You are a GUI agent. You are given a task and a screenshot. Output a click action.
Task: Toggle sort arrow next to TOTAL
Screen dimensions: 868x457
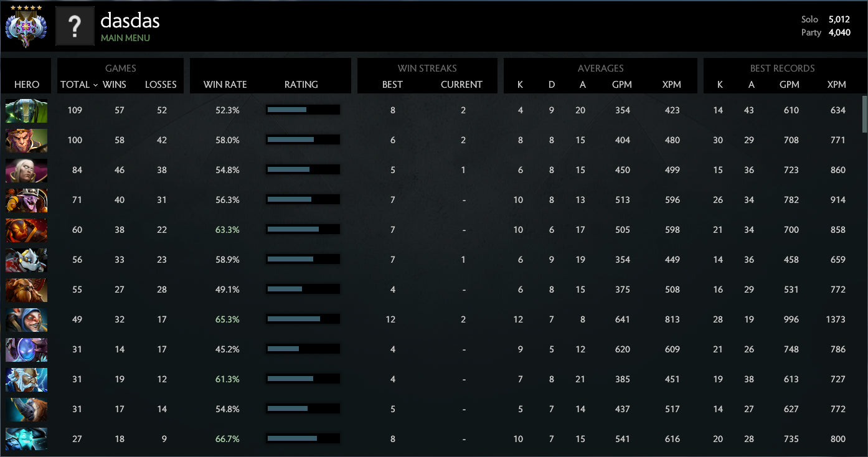click(x=95, y=85)
